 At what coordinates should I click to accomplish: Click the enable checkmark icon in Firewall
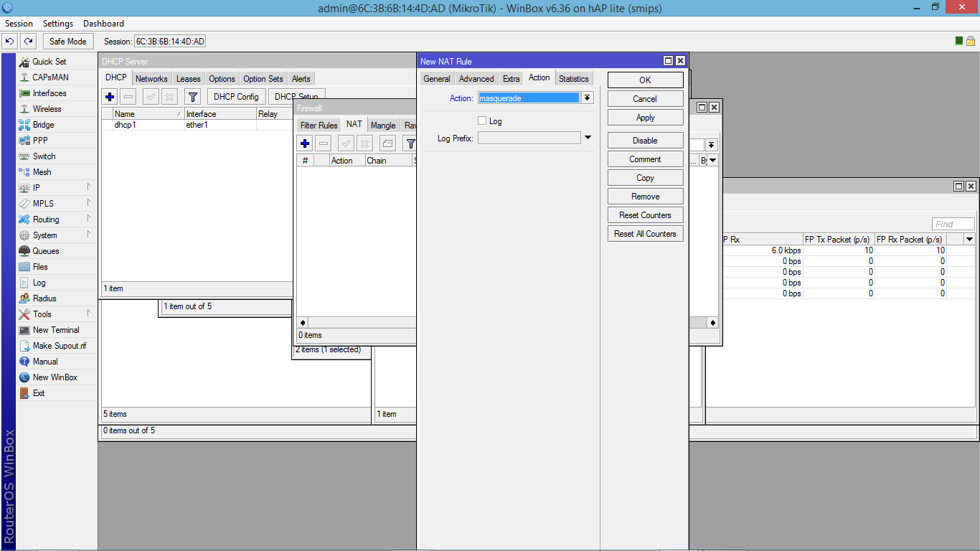tap(347, 143)
